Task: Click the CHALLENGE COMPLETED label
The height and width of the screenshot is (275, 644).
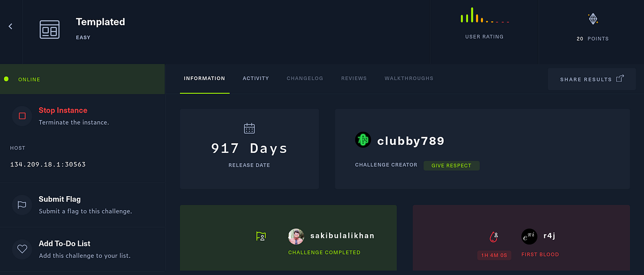Action: click(x=324, y=252)
